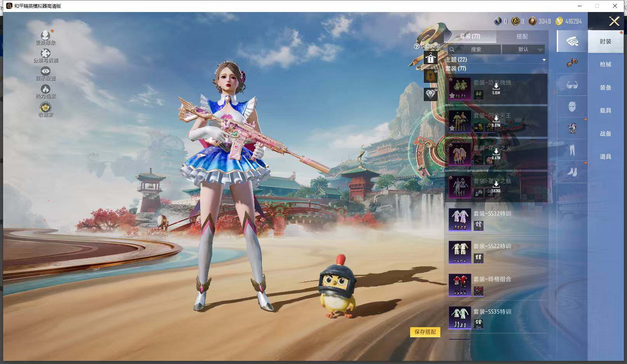Download the 星空之魅 outfit (582KB)
This screenshot has width=627, height=364.
(x=496, y=187)
